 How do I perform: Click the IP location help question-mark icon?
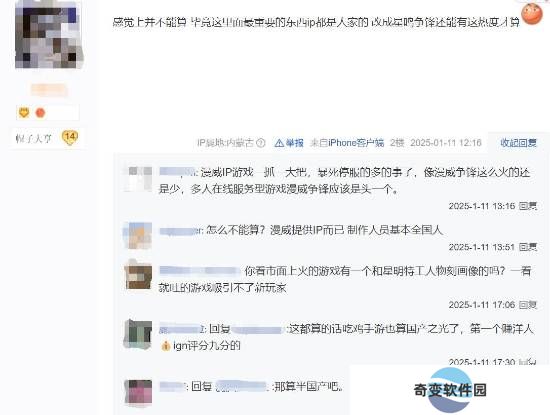click(261, 143)
